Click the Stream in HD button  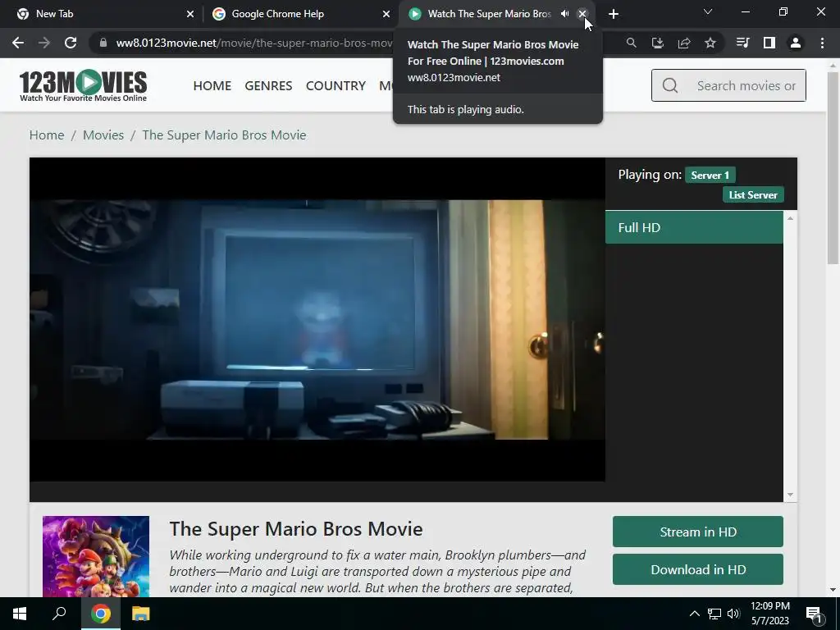[x=698, y=532]
